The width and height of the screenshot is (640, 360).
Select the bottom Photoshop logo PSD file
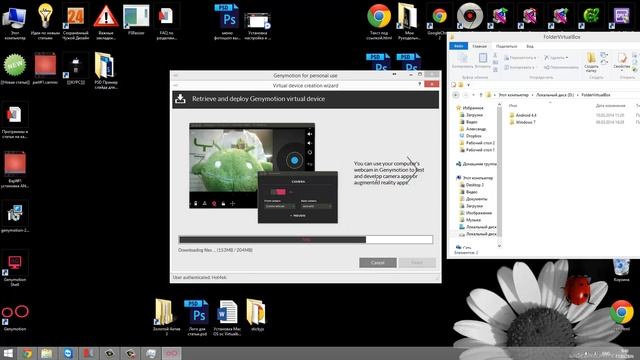[x=198, y=318]
